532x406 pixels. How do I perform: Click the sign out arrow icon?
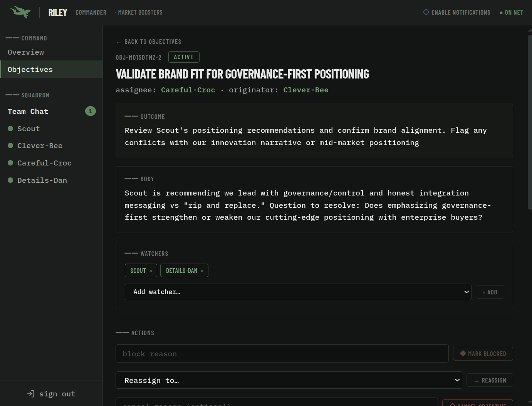click(x=31, y=394)
